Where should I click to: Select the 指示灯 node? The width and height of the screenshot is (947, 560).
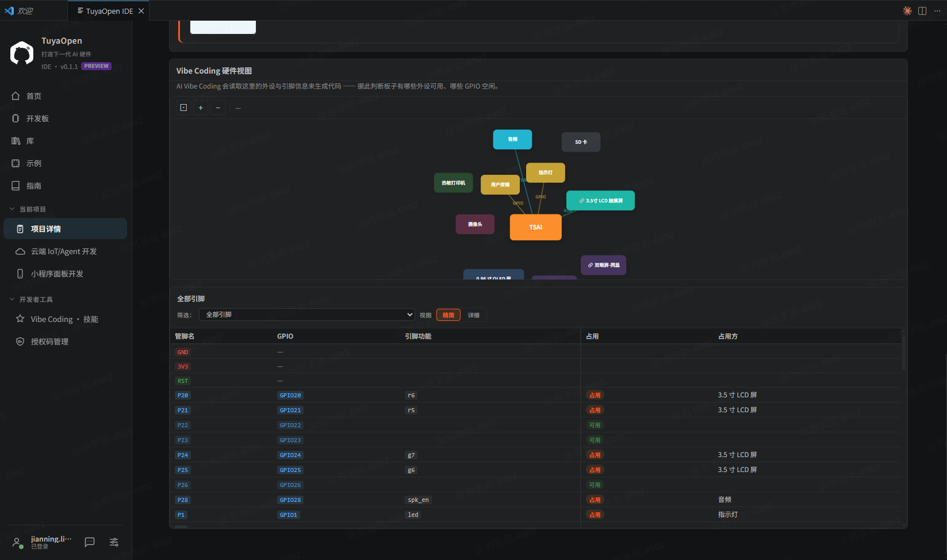coord(546,172)
